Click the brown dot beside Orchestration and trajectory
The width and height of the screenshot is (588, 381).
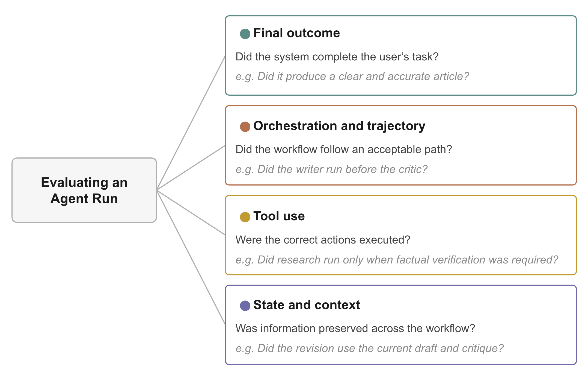tap(245, 127)
